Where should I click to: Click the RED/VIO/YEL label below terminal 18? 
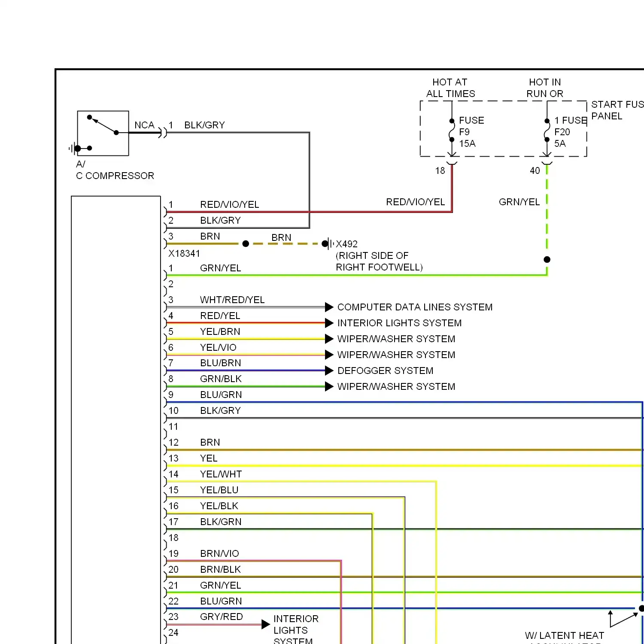415,202
